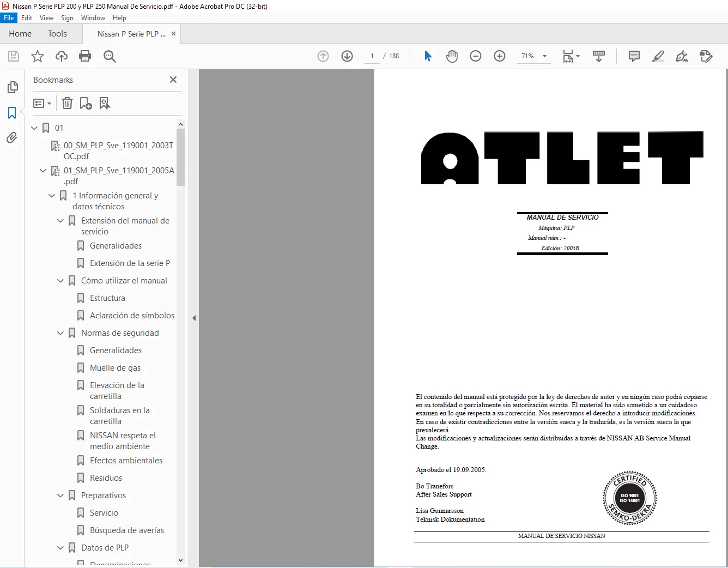Open the View menu

pyautogui.click(x=47, y=18)
